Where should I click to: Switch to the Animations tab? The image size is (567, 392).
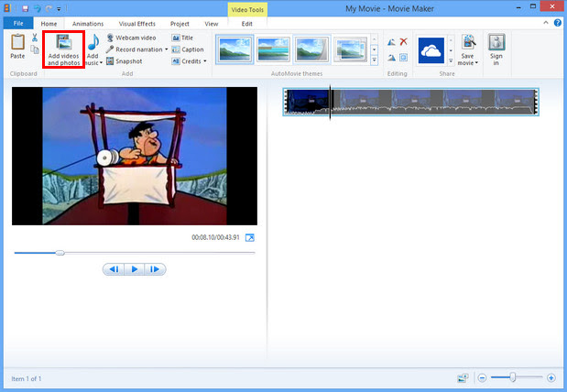click(x=88, y=24)
